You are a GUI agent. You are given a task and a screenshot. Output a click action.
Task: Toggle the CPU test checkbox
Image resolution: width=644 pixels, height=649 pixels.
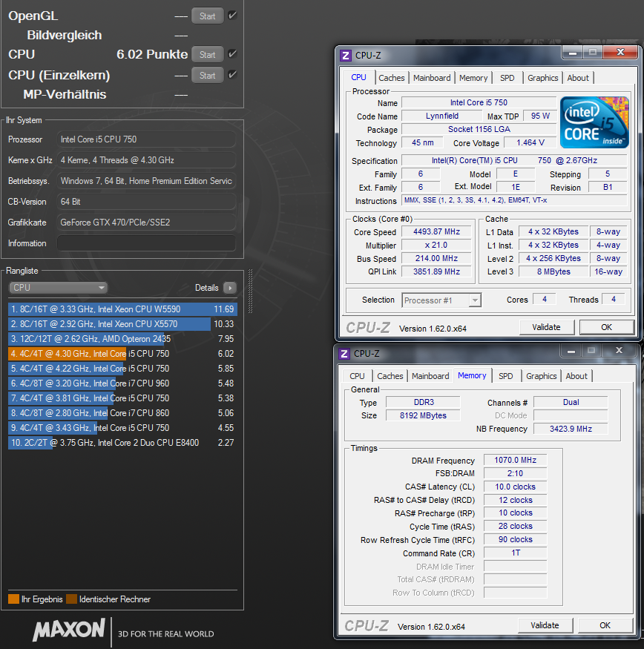(x=232, y=54)
